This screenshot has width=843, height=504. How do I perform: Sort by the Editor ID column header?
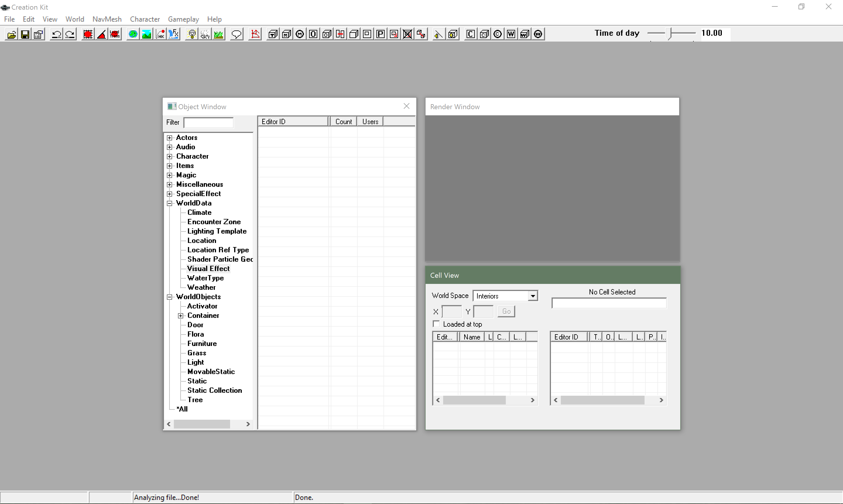point(294,121)
